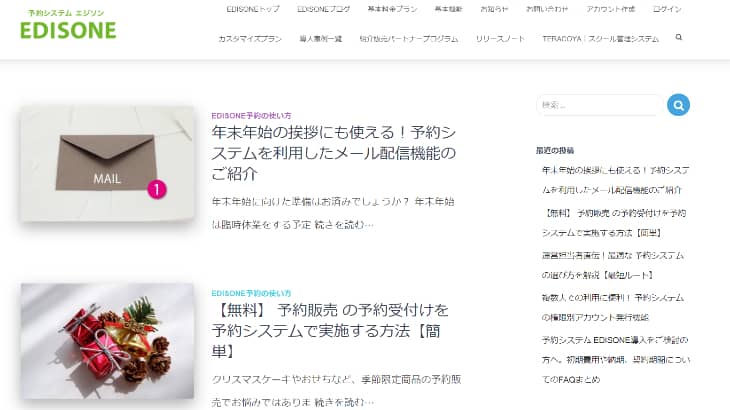Open the EDISONEブログ menu item

tap(324, 9)
